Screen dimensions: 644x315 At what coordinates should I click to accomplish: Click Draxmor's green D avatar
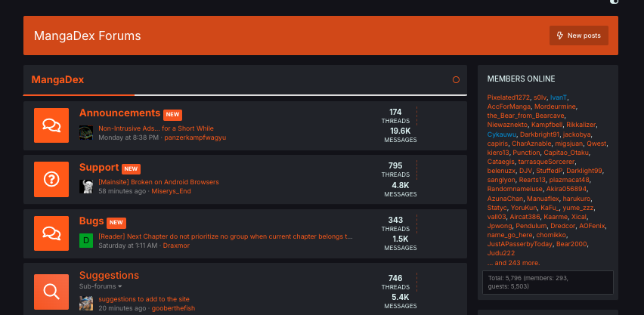86,240
